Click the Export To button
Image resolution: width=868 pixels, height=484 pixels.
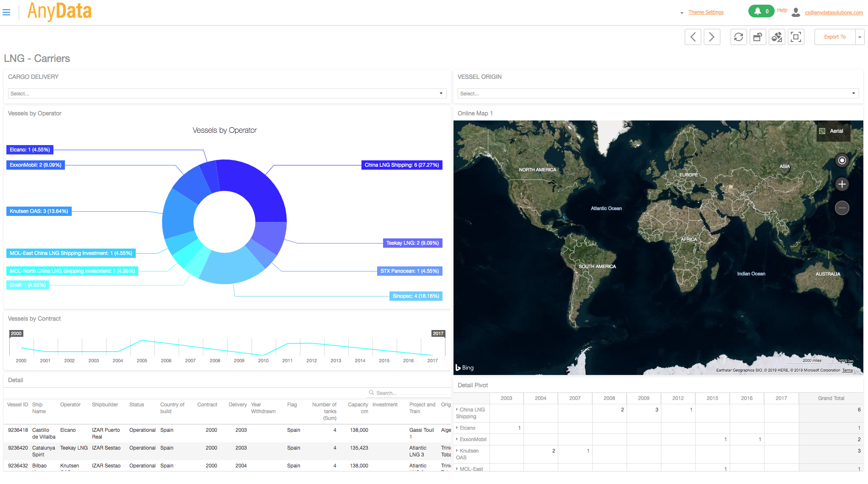click(x=834, y=37)
